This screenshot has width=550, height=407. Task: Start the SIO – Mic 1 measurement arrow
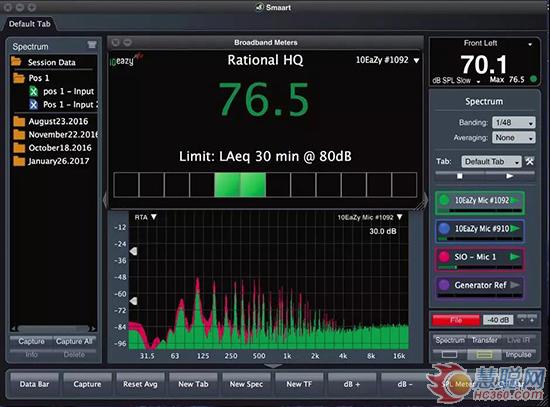(x=515, y=257)
